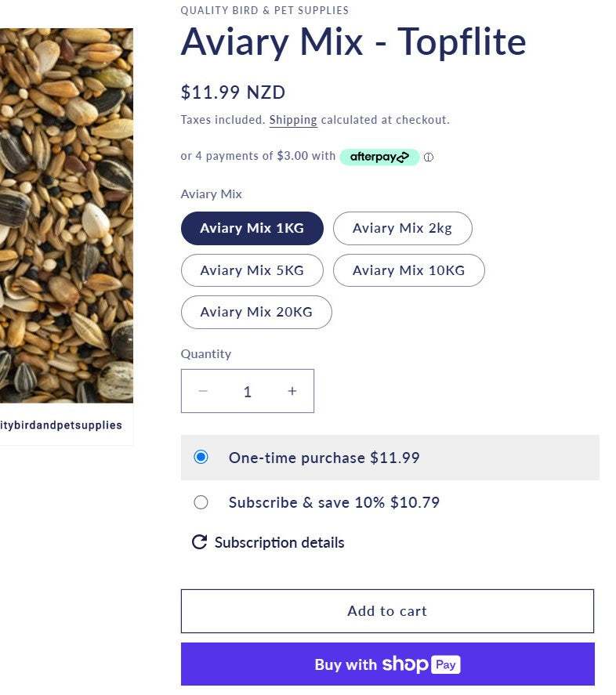Choose the Aviary Mix 5KG variant
The height and width of the screenshot is (695, 616).
[252, 270]
